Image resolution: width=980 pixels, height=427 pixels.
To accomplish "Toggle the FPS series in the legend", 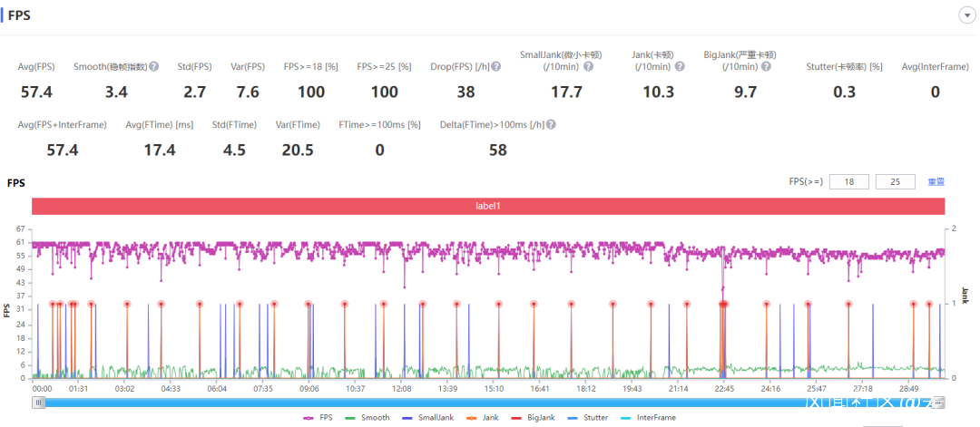I will click(318, 417).
